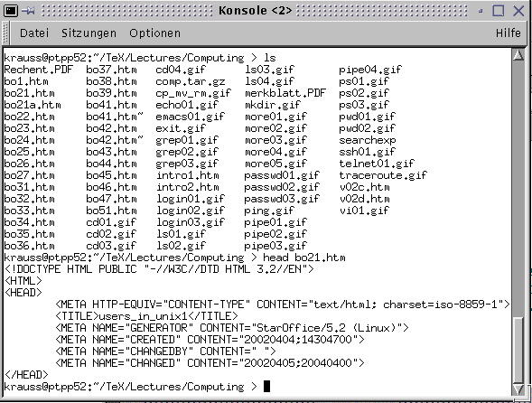Close the Konsole <2> window
The height and width of the screenshot is (403, 532).
[x=518, y=11]
